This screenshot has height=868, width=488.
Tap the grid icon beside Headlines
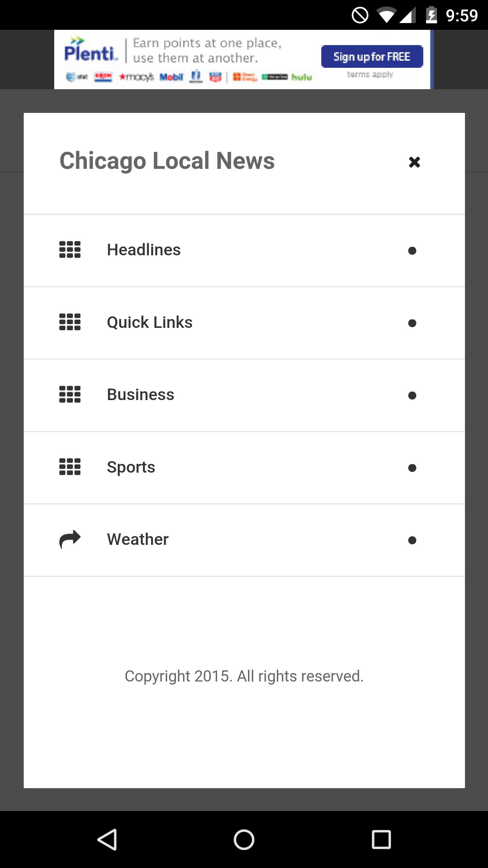[70, 250]
